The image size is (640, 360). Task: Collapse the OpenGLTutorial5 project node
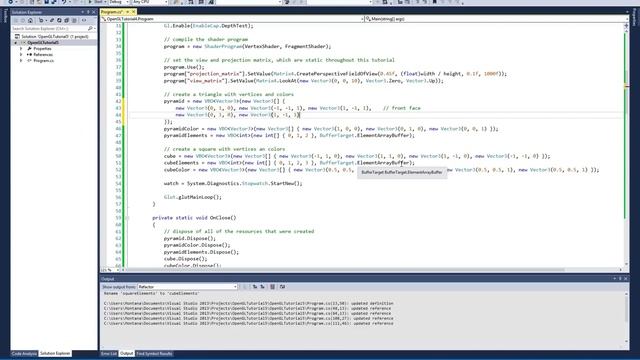point(16,42)
